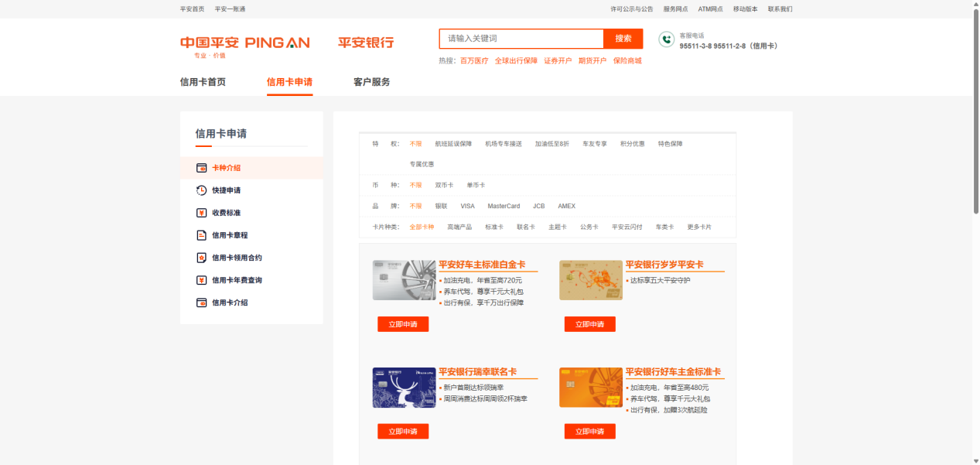Filter privileges by 航班延误保障

[x=453, y=144]
